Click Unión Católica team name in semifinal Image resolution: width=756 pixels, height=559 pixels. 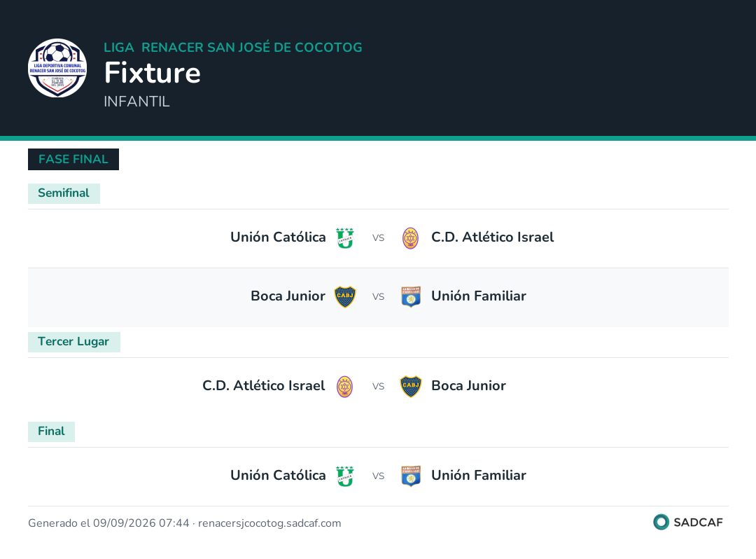pyautogui.click(x=278, y=237)
